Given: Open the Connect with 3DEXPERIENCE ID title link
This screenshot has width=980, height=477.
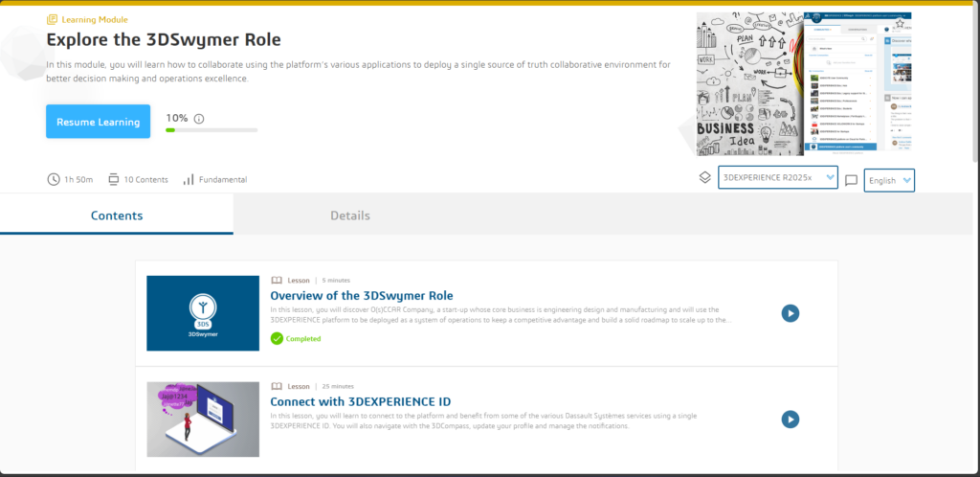Looking at the screenshot, I should click(x=360, y=401).
